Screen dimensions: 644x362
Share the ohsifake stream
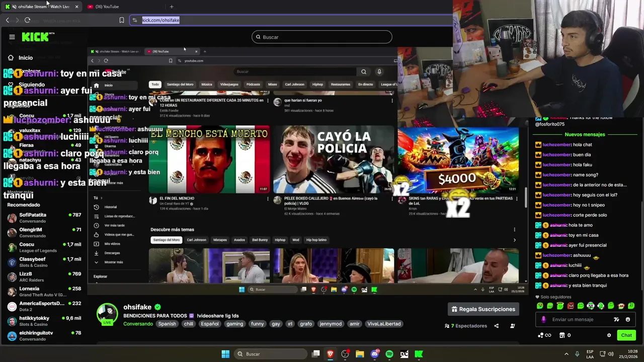[496, 326]
